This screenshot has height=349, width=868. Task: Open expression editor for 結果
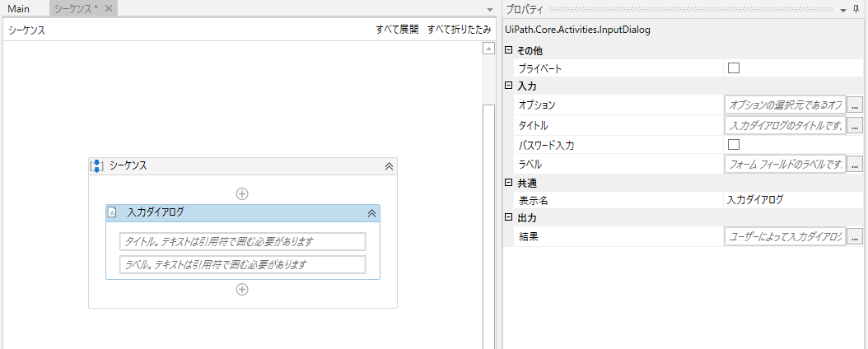click(855, 236)
